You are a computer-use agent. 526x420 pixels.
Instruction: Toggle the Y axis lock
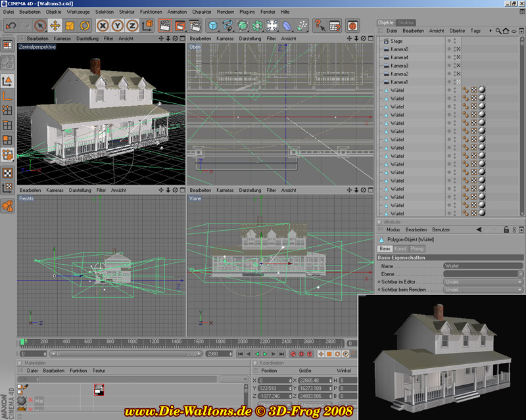click(118, 26)
